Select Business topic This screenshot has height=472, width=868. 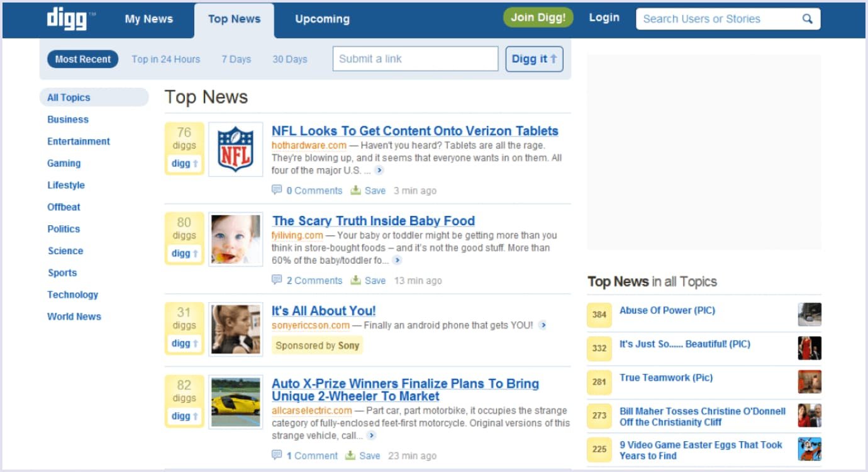click(x=68, y=120)
